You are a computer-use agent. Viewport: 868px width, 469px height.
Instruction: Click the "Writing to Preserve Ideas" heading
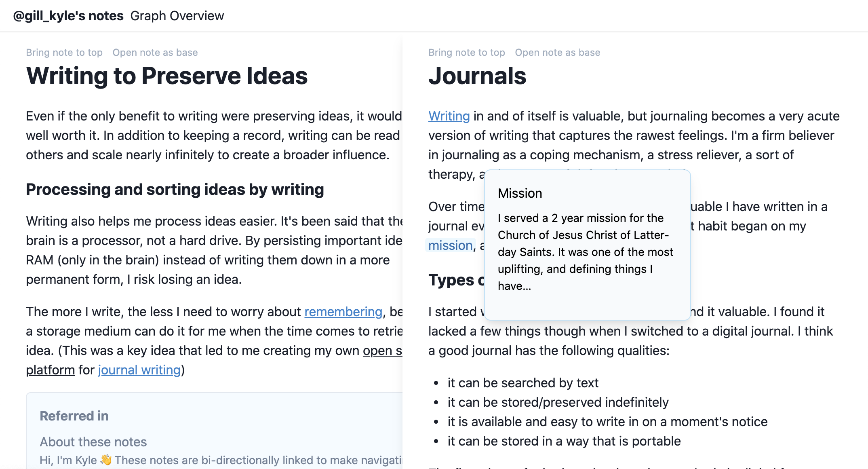click(167, 76)
